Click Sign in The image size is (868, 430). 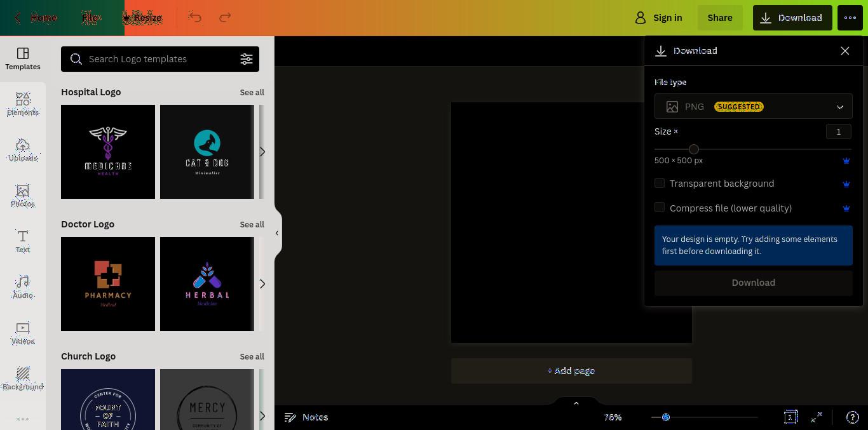658,18
